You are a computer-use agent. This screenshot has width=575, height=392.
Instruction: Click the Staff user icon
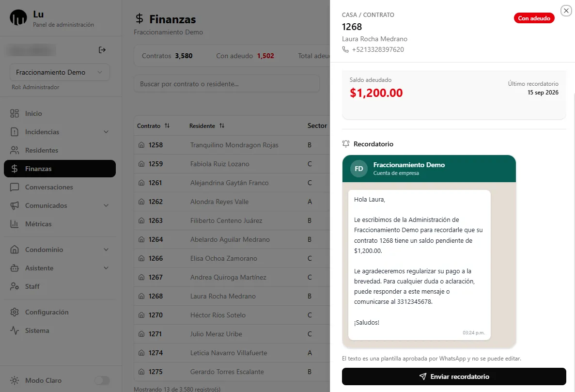tap(15, 286)
